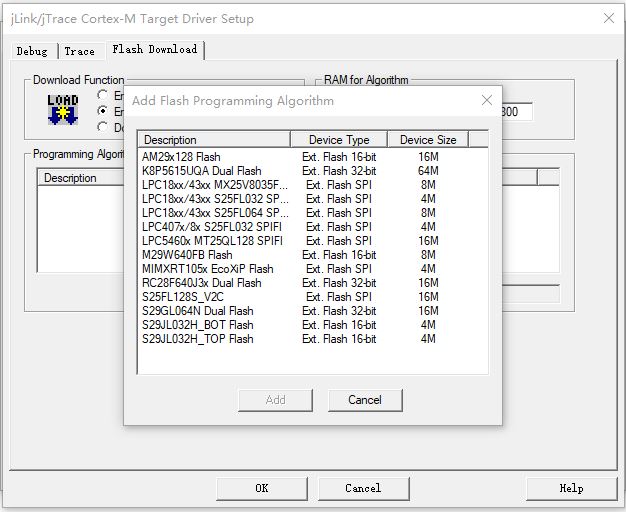Viewport: 626px width, 512px height.
Task: Select the second (checked) Download Function radio button
Action: click(x=103, y=111)
